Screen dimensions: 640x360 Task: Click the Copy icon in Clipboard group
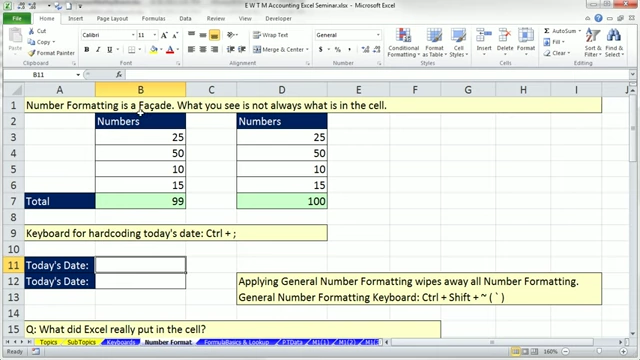pyautogui.click(x=31, y=42)
